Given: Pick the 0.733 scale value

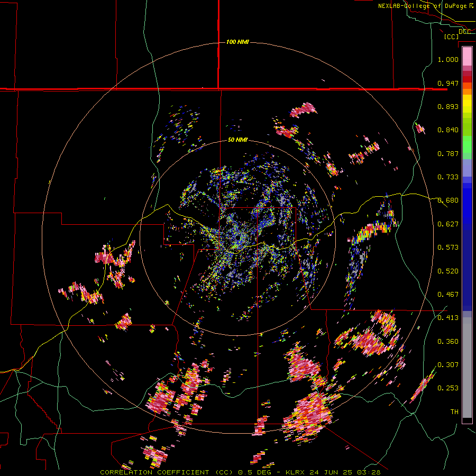Looking at the screenshot, I should (x=448, y=177).
